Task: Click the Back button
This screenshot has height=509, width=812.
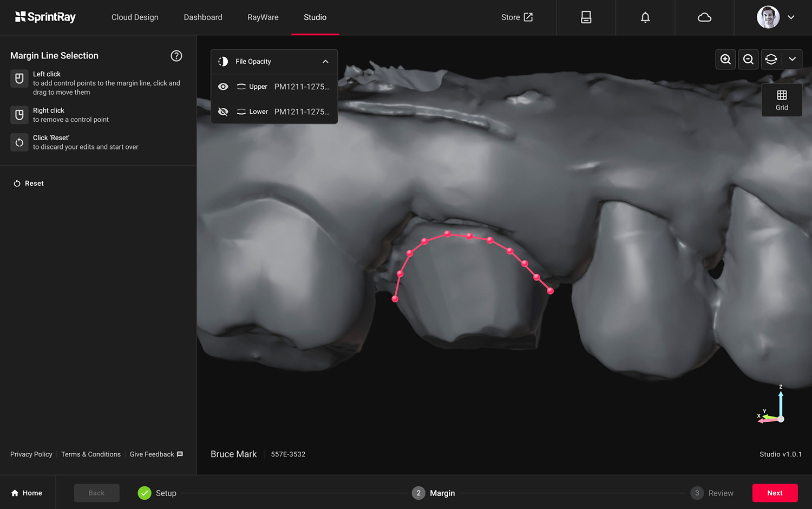Action: (x=96, y=493)
